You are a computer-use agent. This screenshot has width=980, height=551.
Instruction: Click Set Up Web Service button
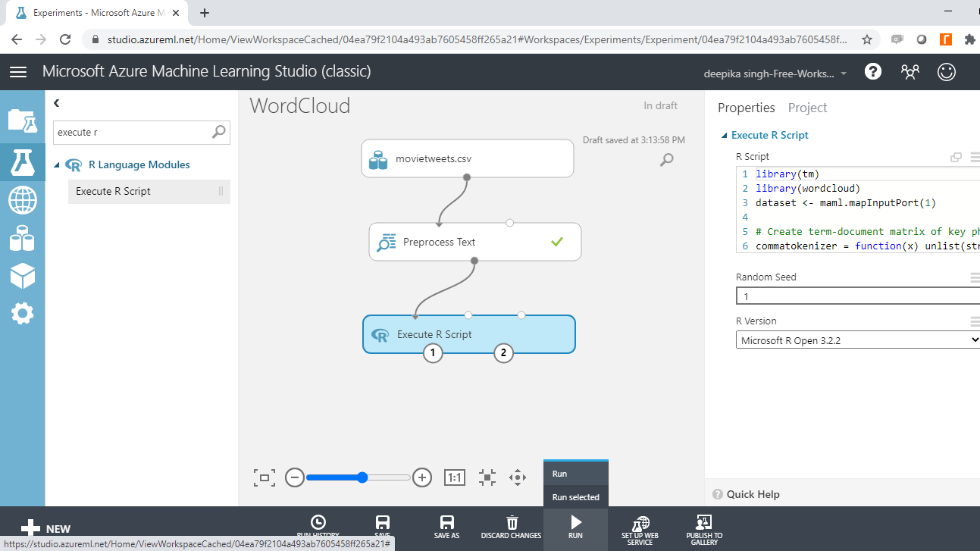click(x=640, y=531)
